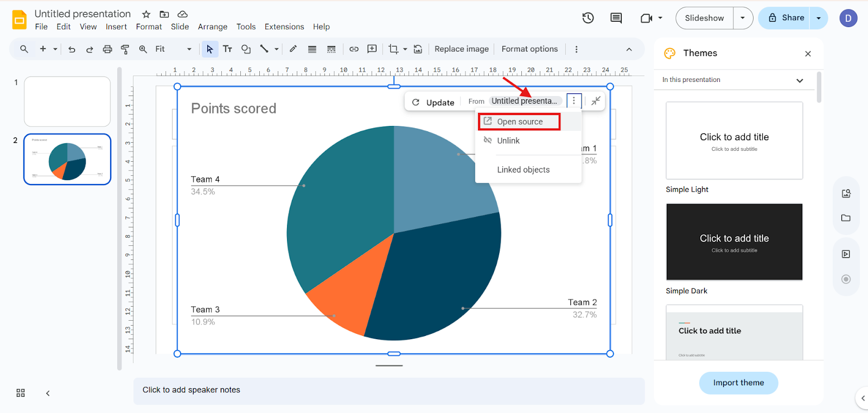Open the grid view icon at bottom left

pyautogui.click(x=21, y=393)
